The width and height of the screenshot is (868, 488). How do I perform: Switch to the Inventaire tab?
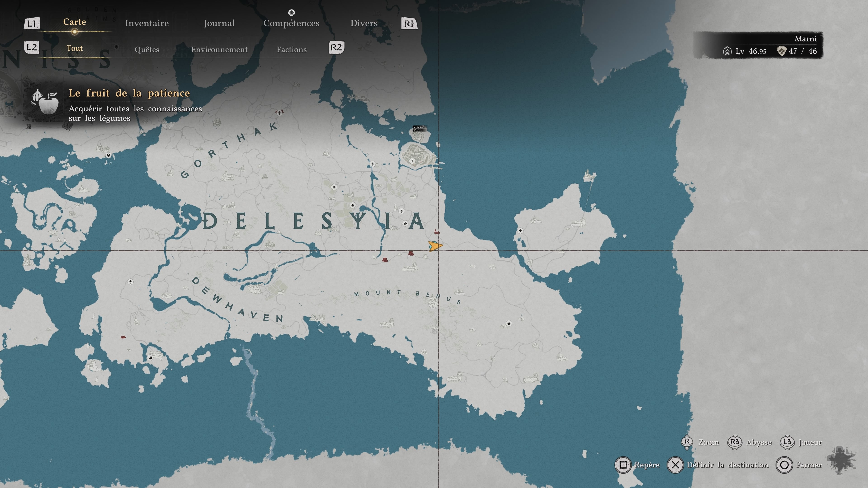[x=146, y=23]
